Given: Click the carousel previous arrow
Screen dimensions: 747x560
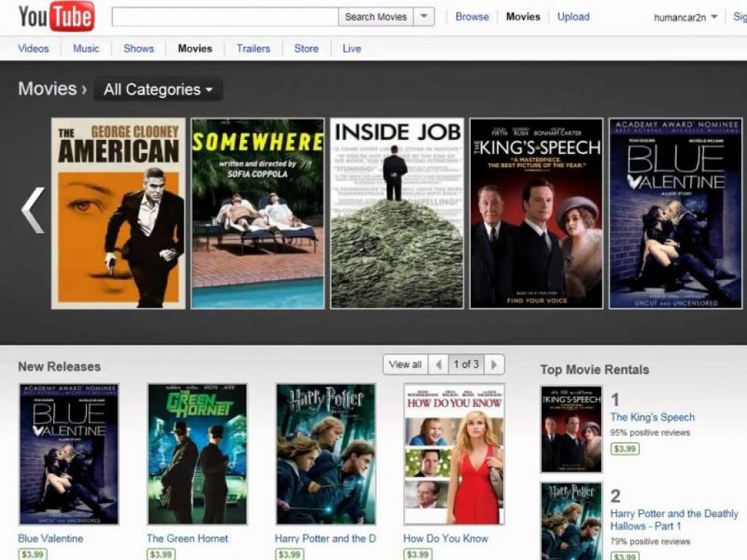Looking at the screenshot, I should click(x=33, y=211).
